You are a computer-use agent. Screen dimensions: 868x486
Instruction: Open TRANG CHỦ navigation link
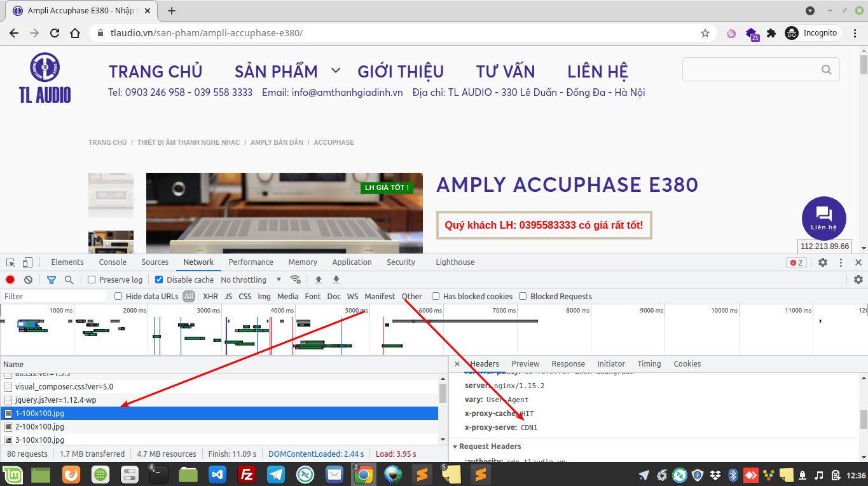click(155, 71)
